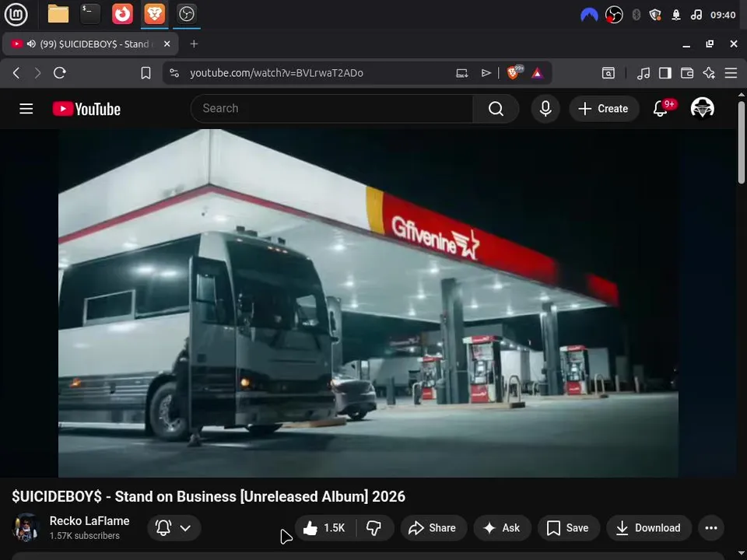The height and width of the screenshot is (560, 747).
Task: Open the Brave main hamburger menu
Action: click(731, 73)
